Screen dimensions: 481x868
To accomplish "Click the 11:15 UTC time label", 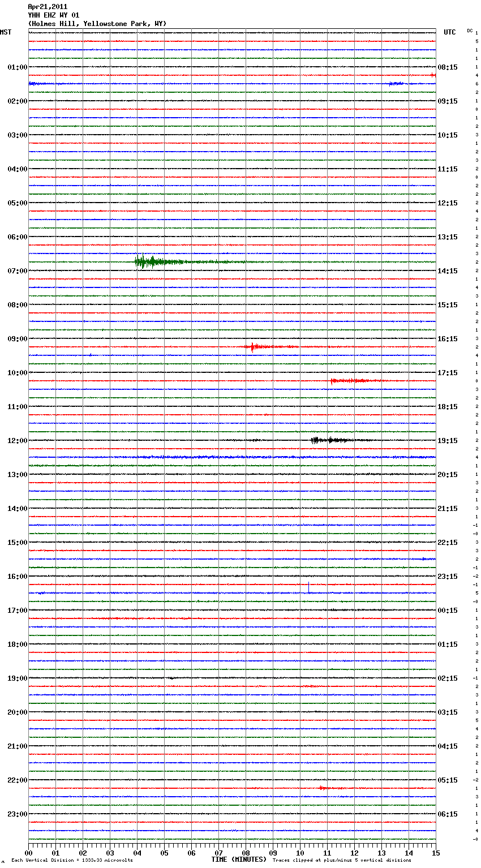I will pyautogui.click(x=448, y=169).
